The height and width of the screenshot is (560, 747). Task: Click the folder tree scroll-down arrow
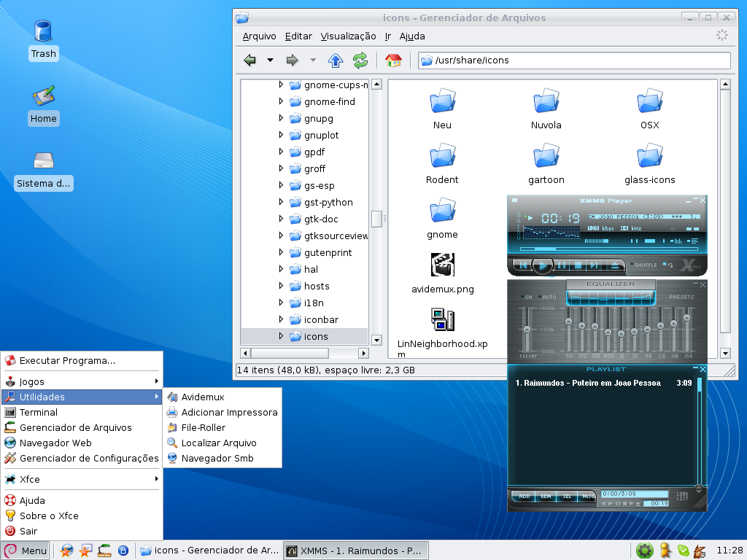point(377,340)
